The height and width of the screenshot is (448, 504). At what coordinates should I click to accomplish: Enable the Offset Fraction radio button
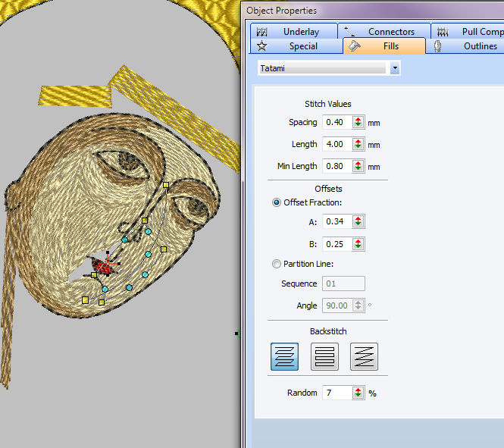click(277, 202)
